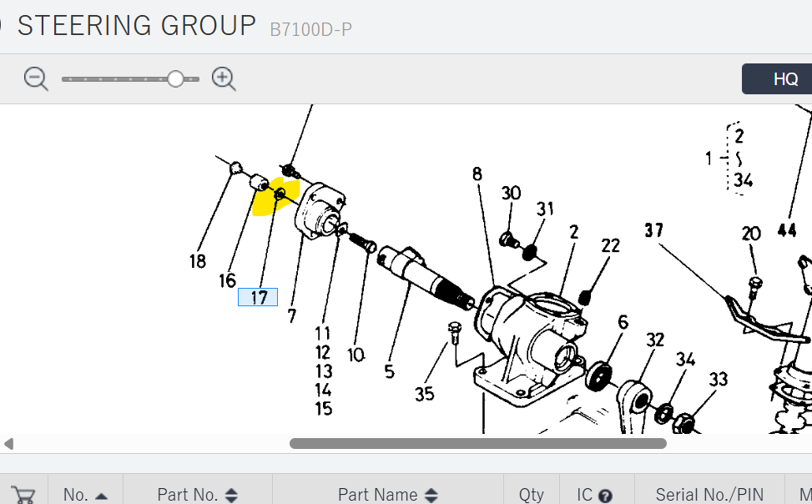812x504 pixels.
Task: Click the Serial No./PIN column header
Action: click(709, 495)
